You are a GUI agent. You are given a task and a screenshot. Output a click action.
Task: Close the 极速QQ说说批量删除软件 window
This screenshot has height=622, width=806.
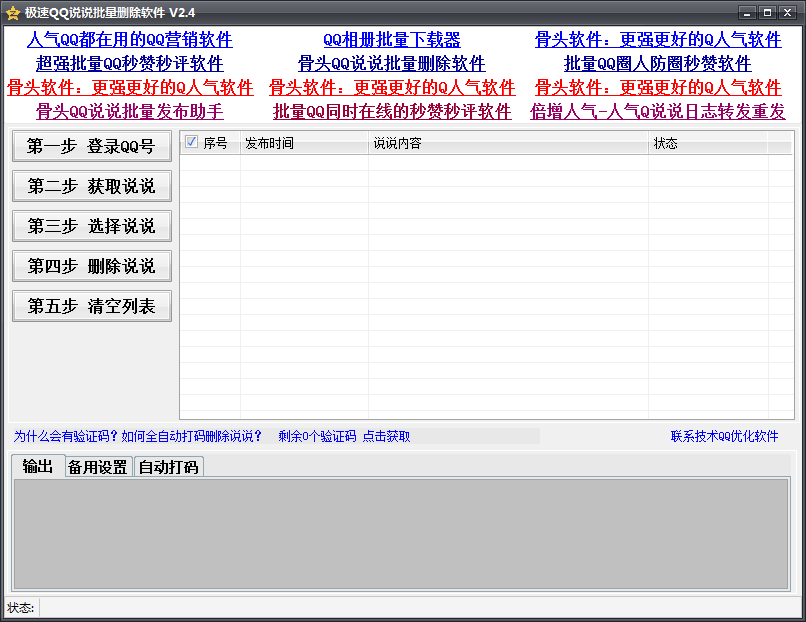[787, 12]
